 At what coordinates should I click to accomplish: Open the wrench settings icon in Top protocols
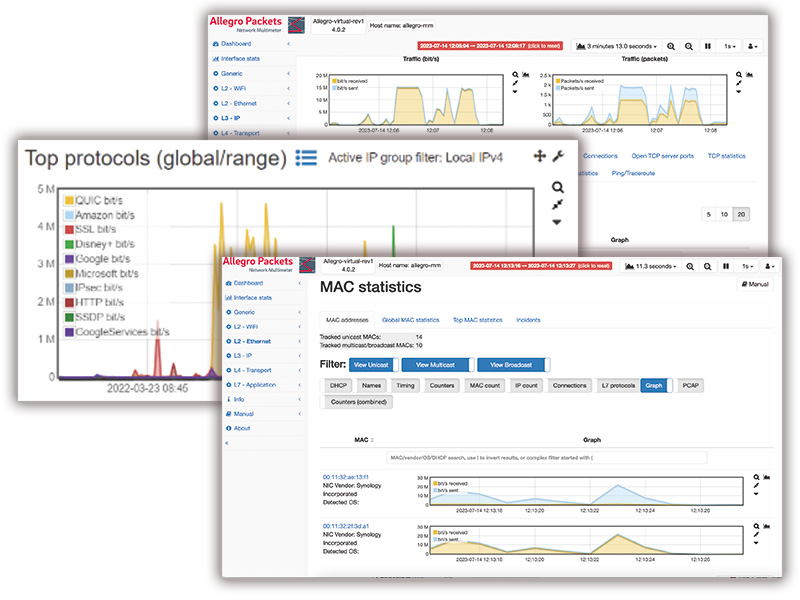(558, 156)
